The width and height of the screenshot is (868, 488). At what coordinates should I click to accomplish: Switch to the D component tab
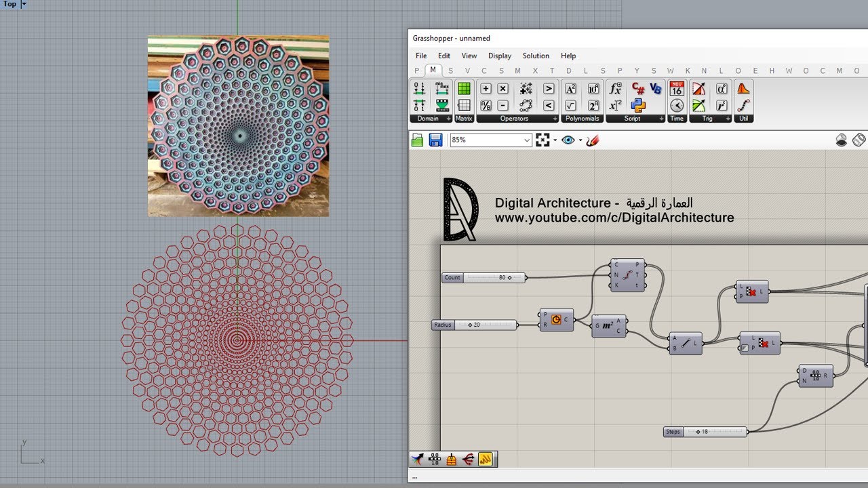point(569,70)
